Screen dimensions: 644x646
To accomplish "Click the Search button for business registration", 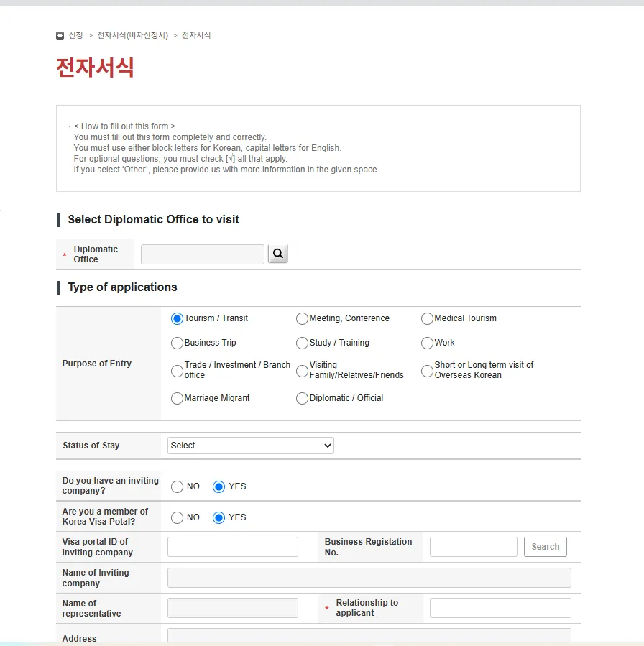I will [545, 547].
